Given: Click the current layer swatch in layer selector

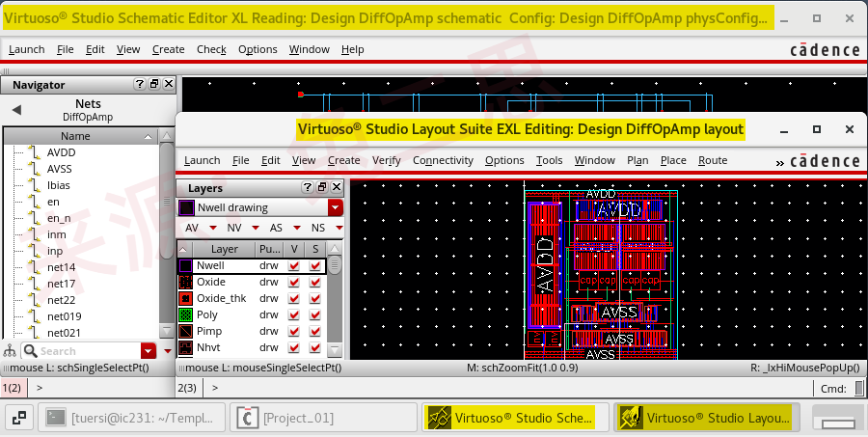Looking at the screenshot, I should (x=186, y=207).
